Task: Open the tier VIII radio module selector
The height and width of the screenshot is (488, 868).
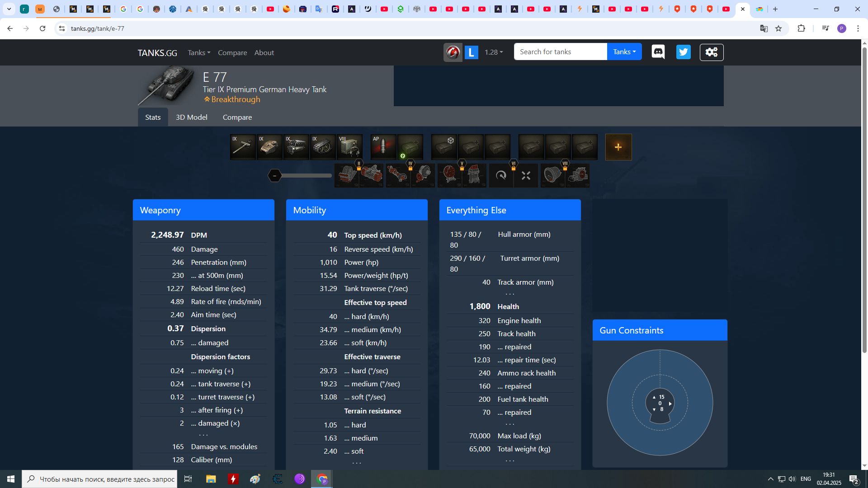Action: click(x=349, y=147)
